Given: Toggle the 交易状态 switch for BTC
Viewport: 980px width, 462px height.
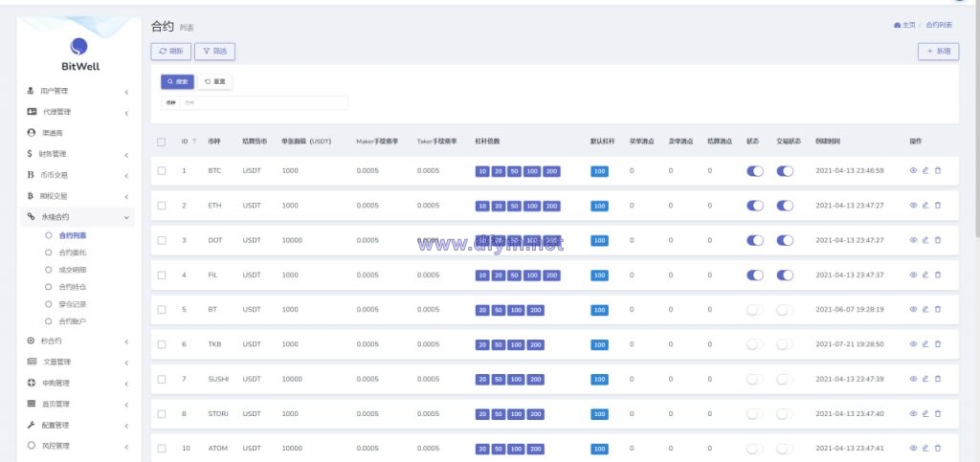Looking at the screenshot, I should (x=785, y=171).
